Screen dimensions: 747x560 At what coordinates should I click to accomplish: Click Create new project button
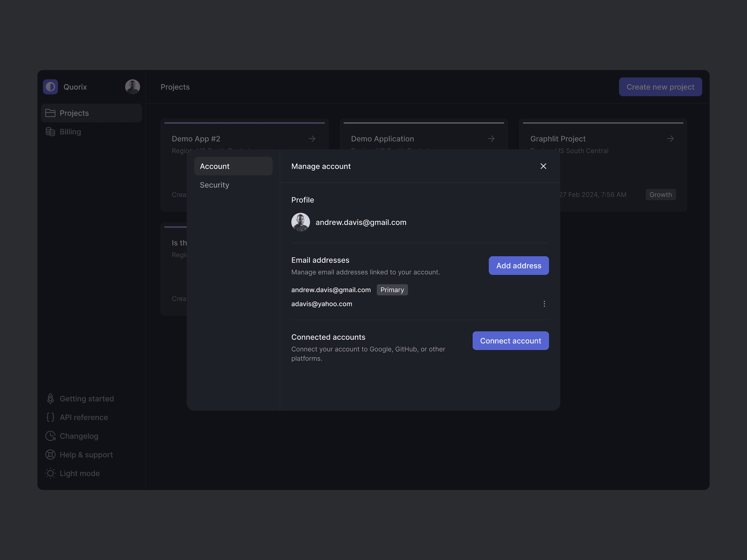660,87
